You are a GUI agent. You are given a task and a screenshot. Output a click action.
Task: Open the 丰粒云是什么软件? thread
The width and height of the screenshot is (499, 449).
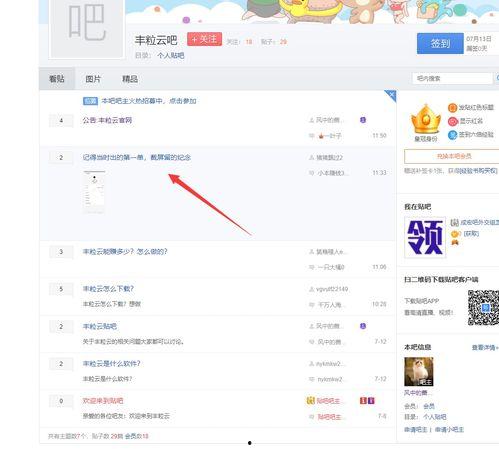[111, 363]
